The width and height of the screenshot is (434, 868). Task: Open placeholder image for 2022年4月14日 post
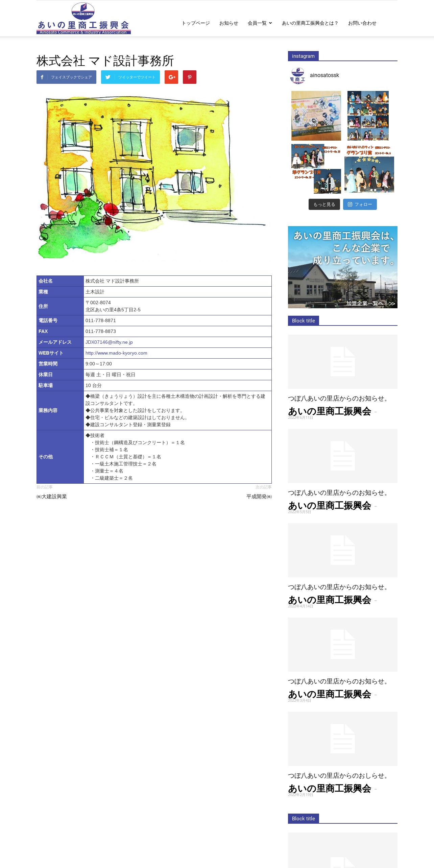tap(343, 550)
